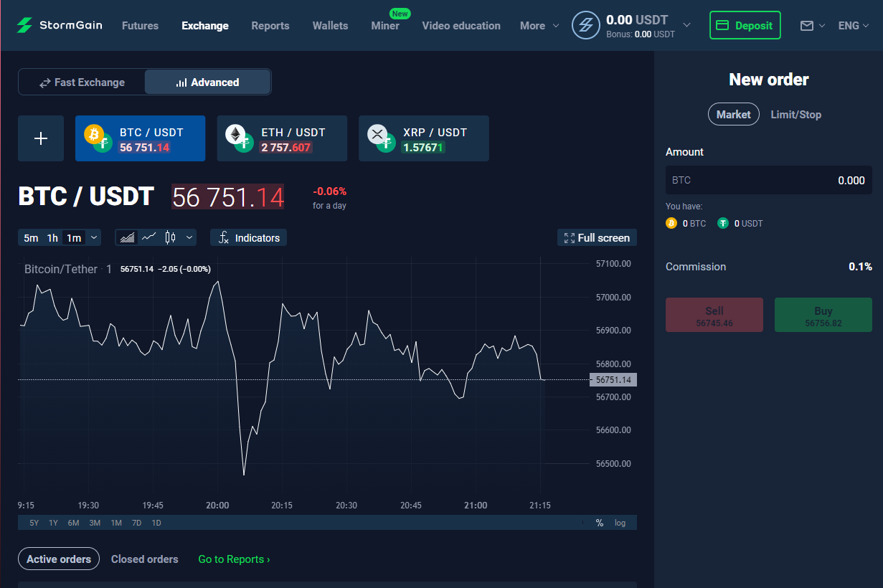Set chart interval to 1m
This screenshot has width=883, height=588.
[74, 238]
